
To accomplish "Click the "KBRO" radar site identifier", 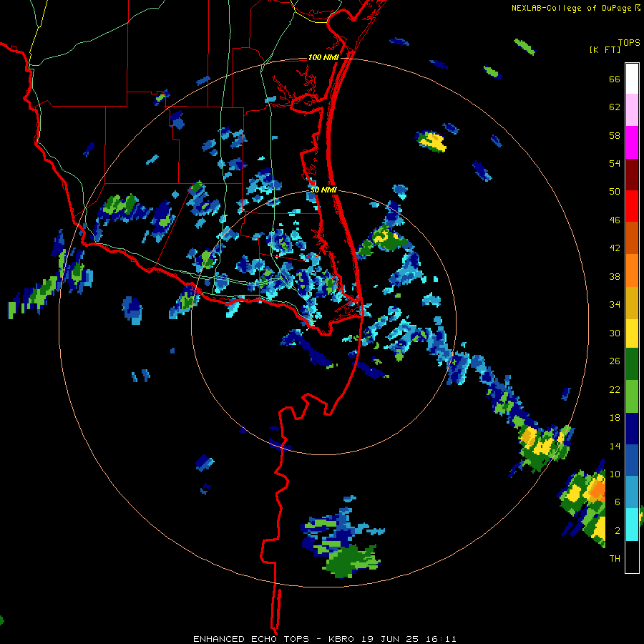I will point(342,639).
